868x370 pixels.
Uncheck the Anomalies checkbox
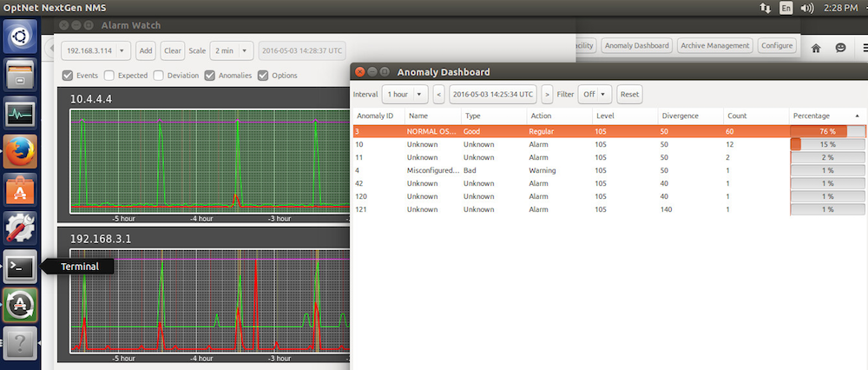(210, 76)
